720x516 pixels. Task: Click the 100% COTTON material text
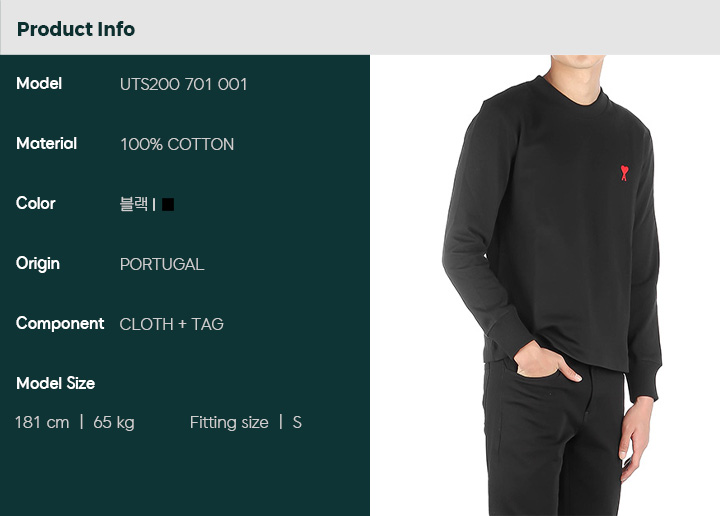point(177,145)
